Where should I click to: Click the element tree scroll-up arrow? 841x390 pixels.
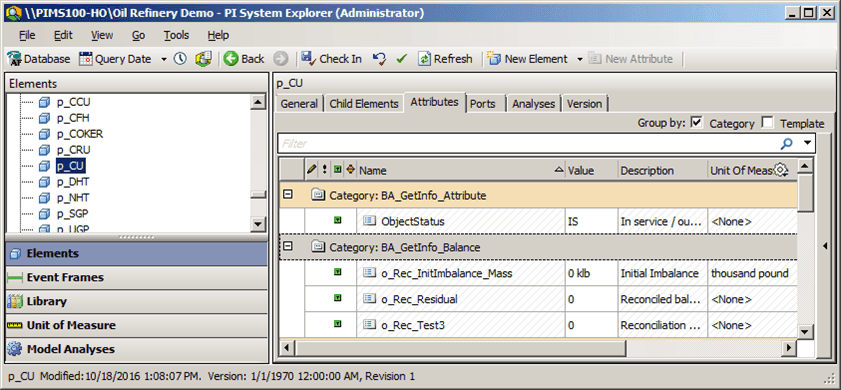point(258,102)
